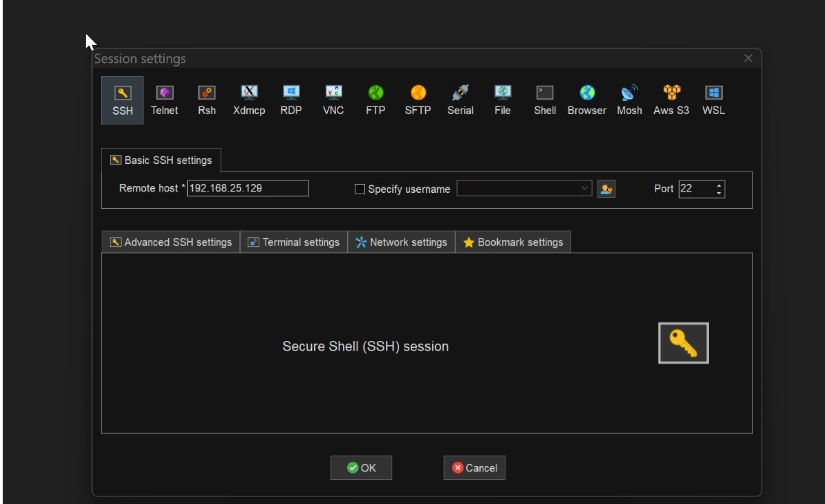This screenshot has height=504, width=825.
Task: Pick the Rsh session icon
Action: point(207,100)
